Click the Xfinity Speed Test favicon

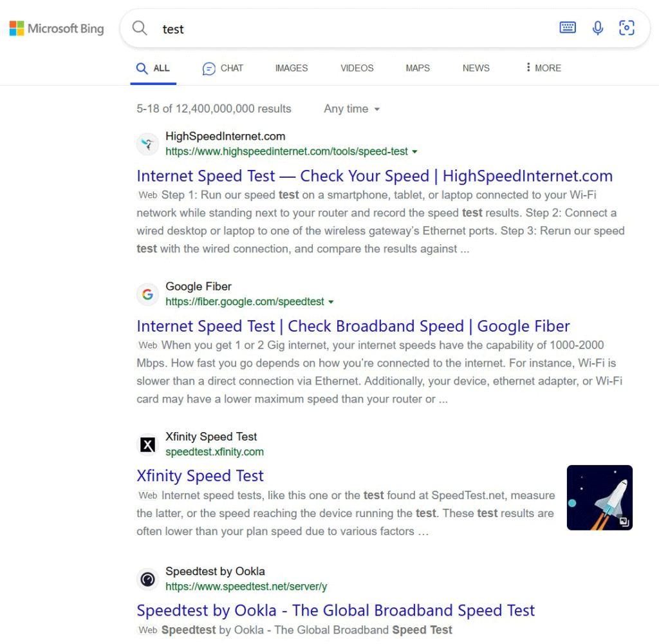(148, 444)
